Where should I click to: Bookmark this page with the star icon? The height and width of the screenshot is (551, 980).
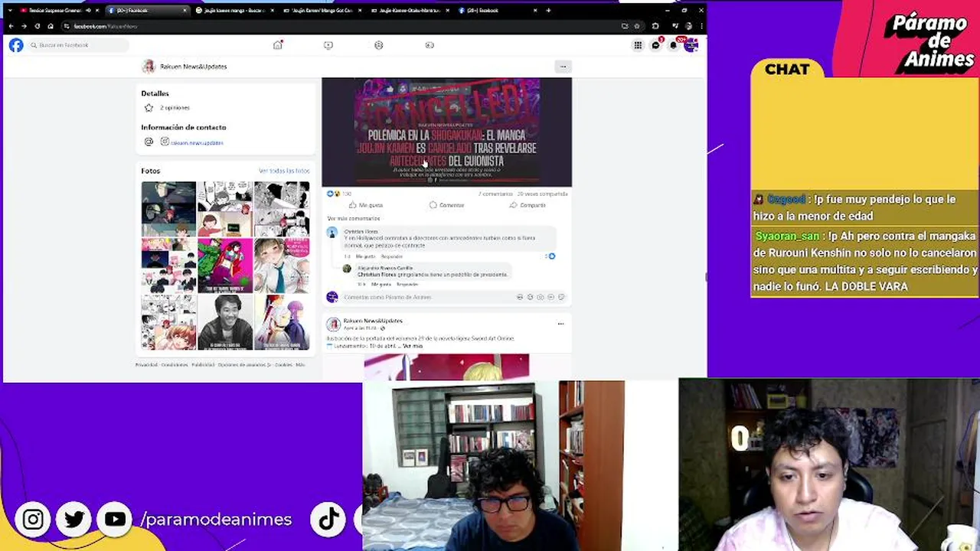point(636,26)
